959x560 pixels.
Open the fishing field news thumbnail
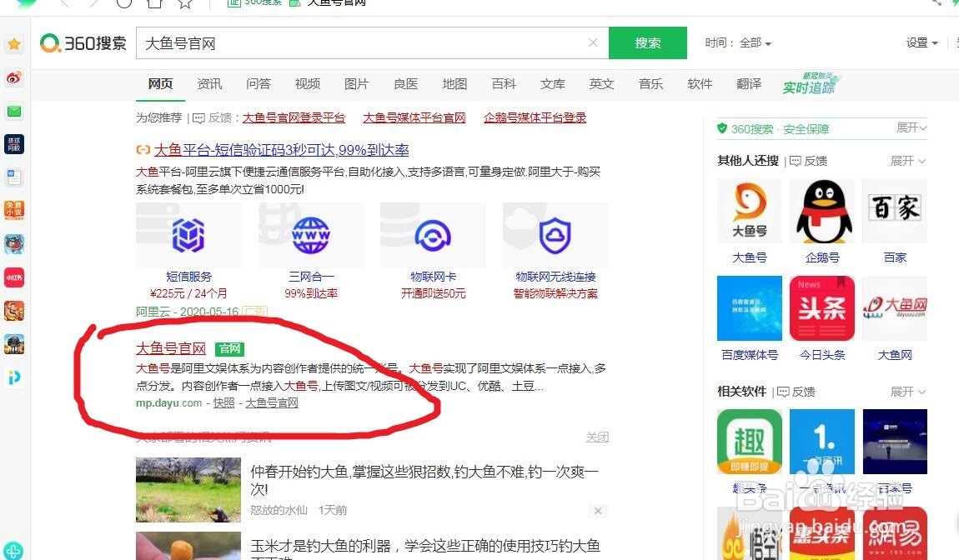pyautogui.click(x=188, y=490)
